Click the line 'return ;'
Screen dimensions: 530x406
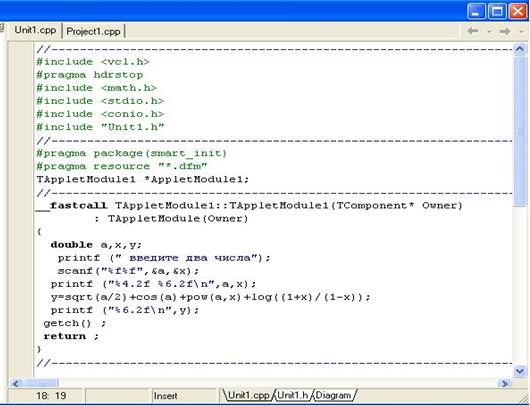click(x=71, y=336)
